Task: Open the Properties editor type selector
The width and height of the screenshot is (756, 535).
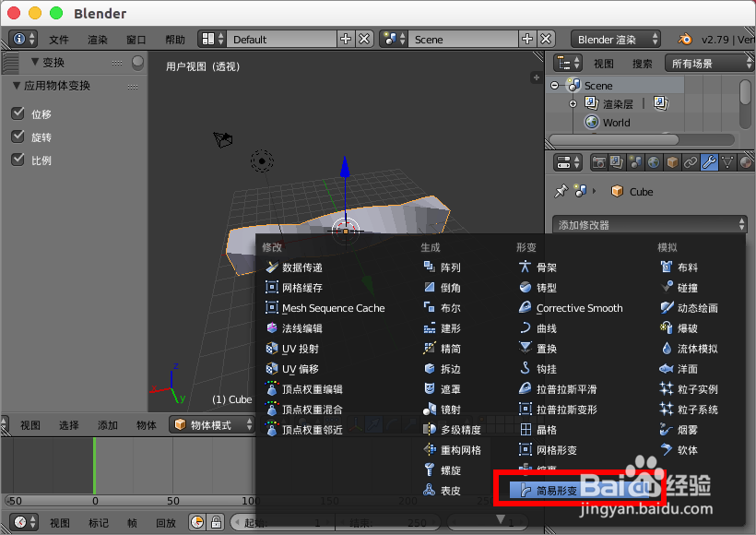Action: [x=568, y=162]
